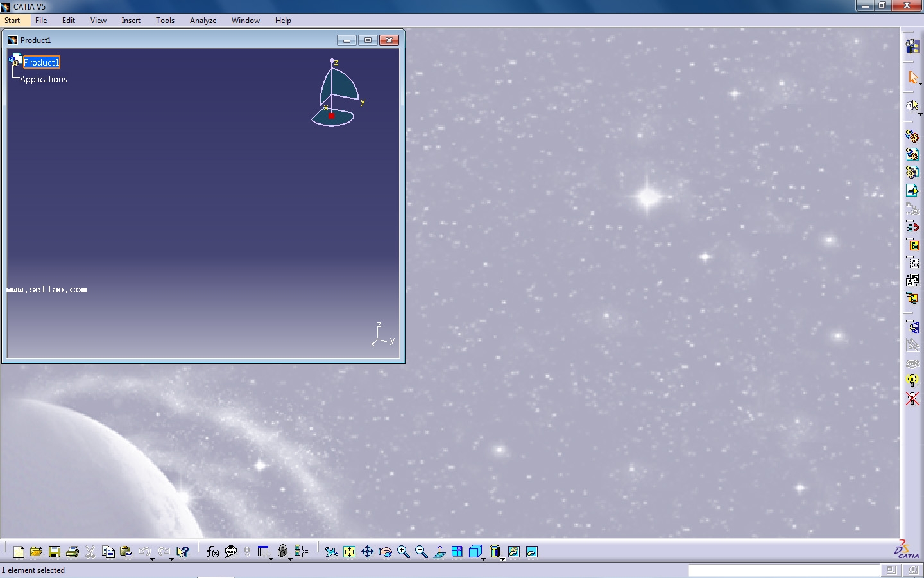This screenshot has width=924, height=578.
Task: Select Isometric View cube icon
Action: [475, 552]
